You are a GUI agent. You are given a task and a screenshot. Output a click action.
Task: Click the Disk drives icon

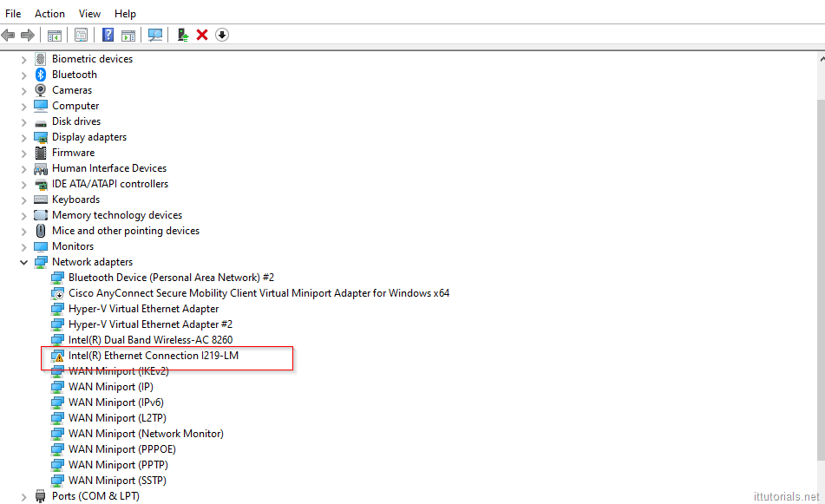point(41,122)
